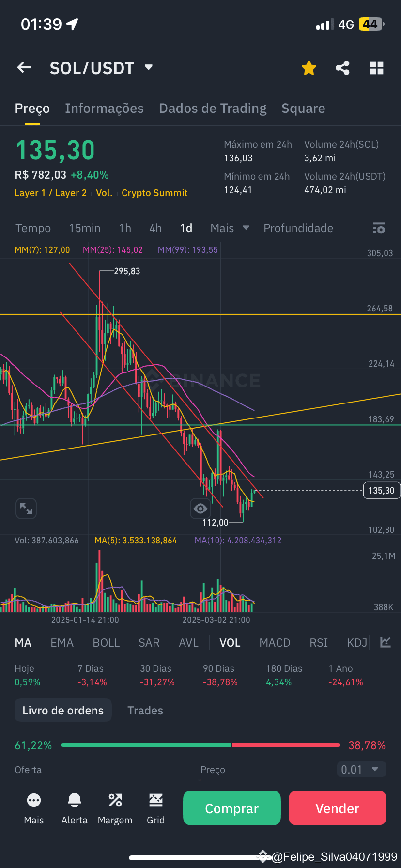Select the 4h interval
The image size is (401, 868).
155,228
